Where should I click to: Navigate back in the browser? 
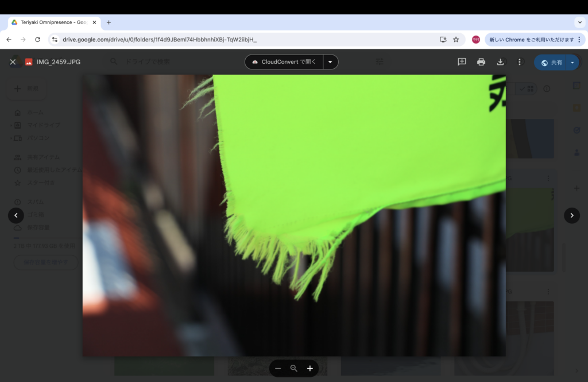coord(9,40)
